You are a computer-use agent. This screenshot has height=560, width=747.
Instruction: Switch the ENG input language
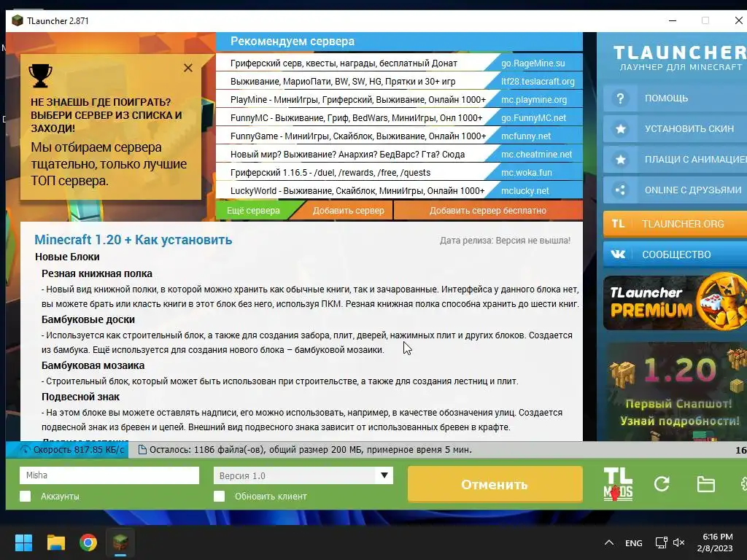(634, 542)
